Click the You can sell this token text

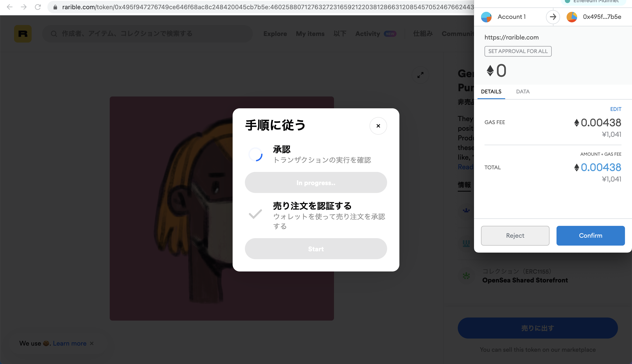(538, 350)
